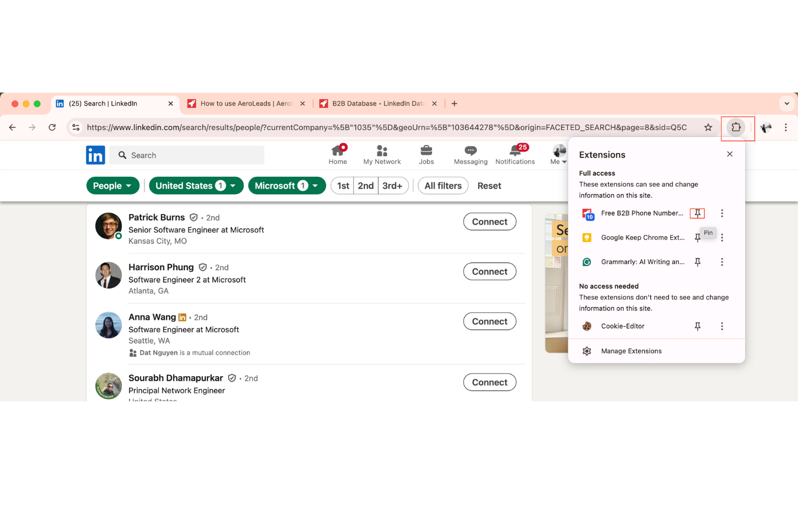This screenshot has height=532, width=798.
Task: Open the Cookie-Editor extension
Action: point(623,326)
